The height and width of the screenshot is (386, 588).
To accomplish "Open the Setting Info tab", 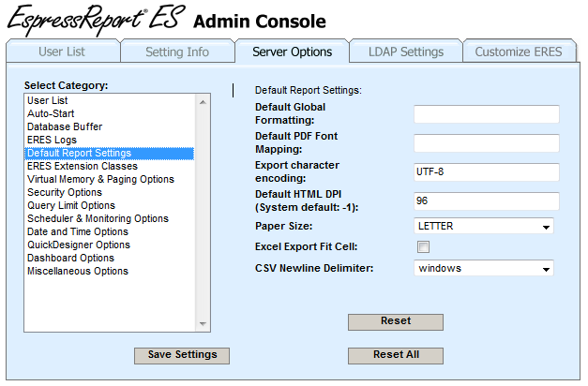I will pyautogui.click(x=177, y=52).
